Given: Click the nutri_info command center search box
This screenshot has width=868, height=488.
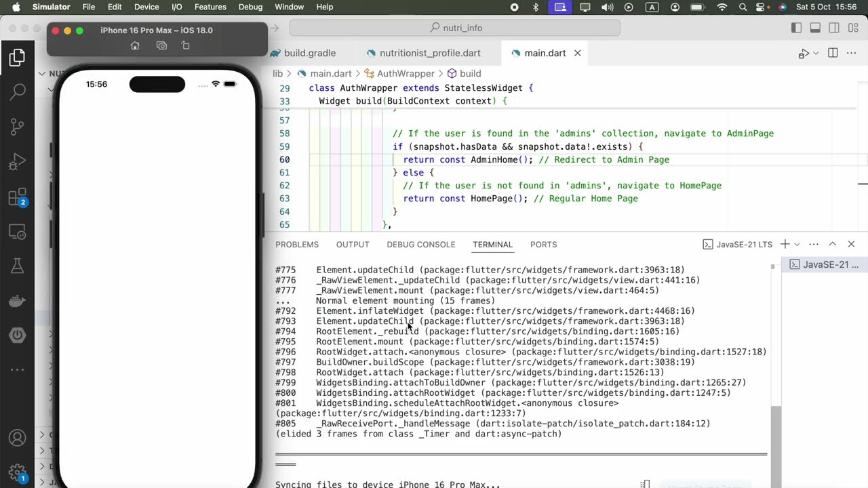Looking at the screenshot, I should pos(455,28).
